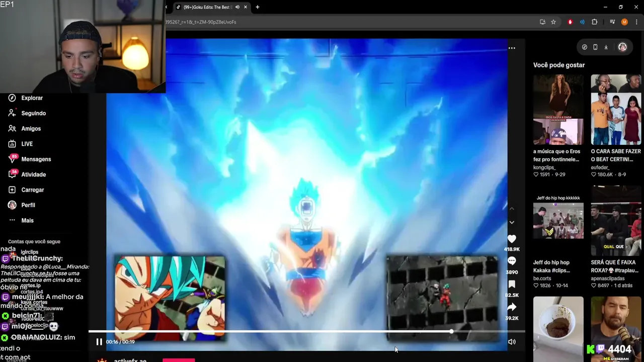Screen dimensions: 644x362
Task: Open the chocolate dessert thumbnail
Action: point(558,329)
